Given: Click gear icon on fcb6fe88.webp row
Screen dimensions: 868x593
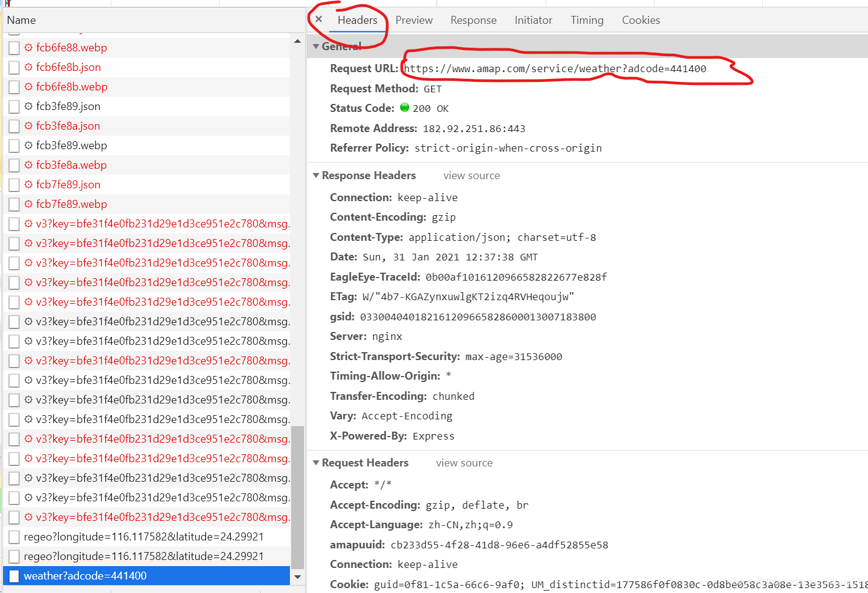Looking at the screenshot, I should tap(28, 47).
